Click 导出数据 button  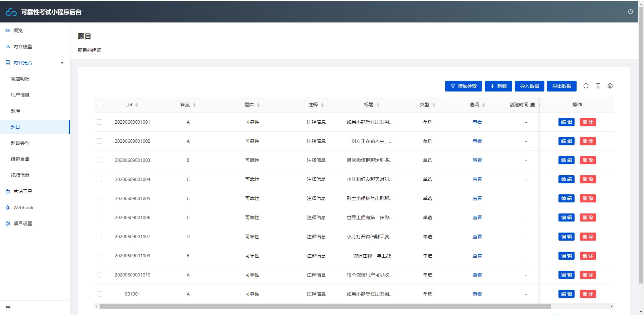click(x=562, y=86)
